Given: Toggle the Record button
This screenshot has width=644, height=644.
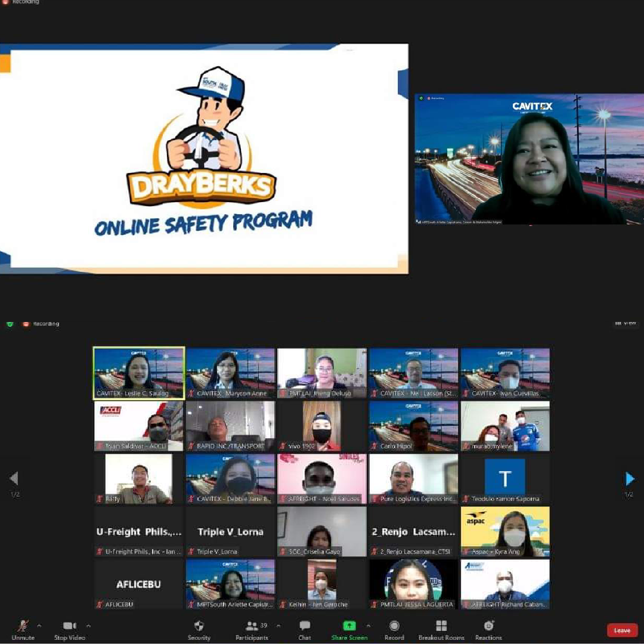Looking at the screenshot, I should (394, 626).
